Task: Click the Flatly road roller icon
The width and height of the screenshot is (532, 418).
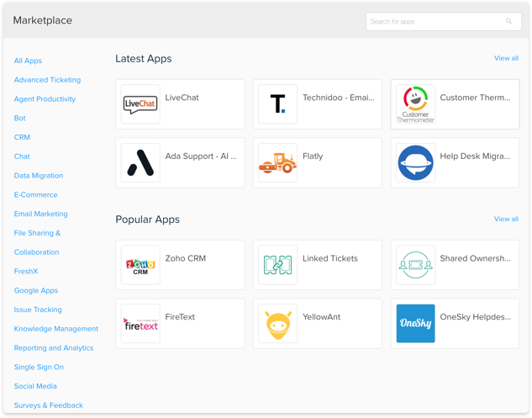Action: (277, 162)
